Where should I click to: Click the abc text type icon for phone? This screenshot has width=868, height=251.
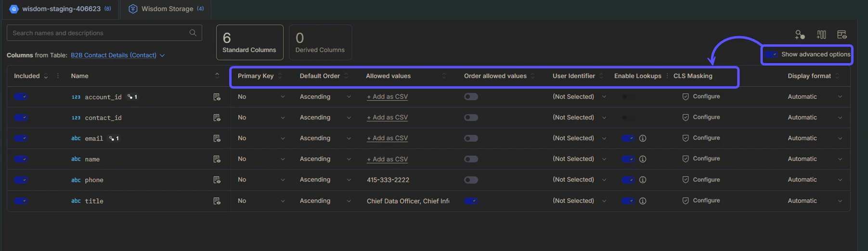pos(76,180)
